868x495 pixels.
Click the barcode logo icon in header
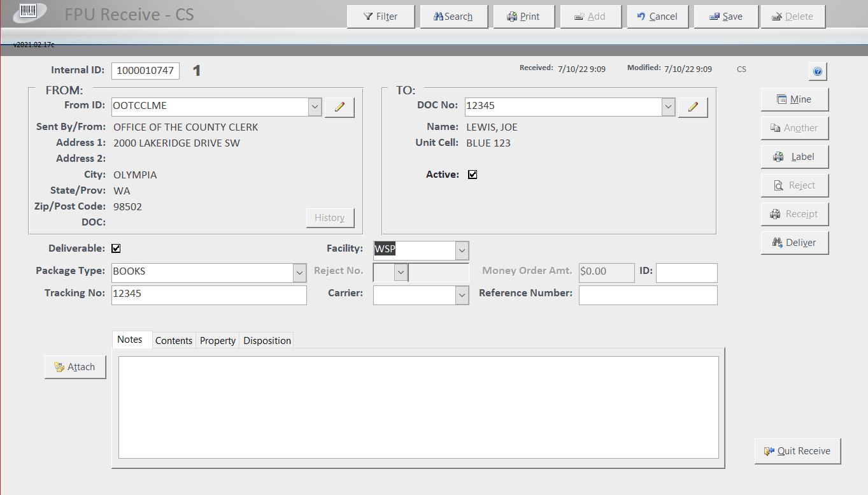pos(29,11)
